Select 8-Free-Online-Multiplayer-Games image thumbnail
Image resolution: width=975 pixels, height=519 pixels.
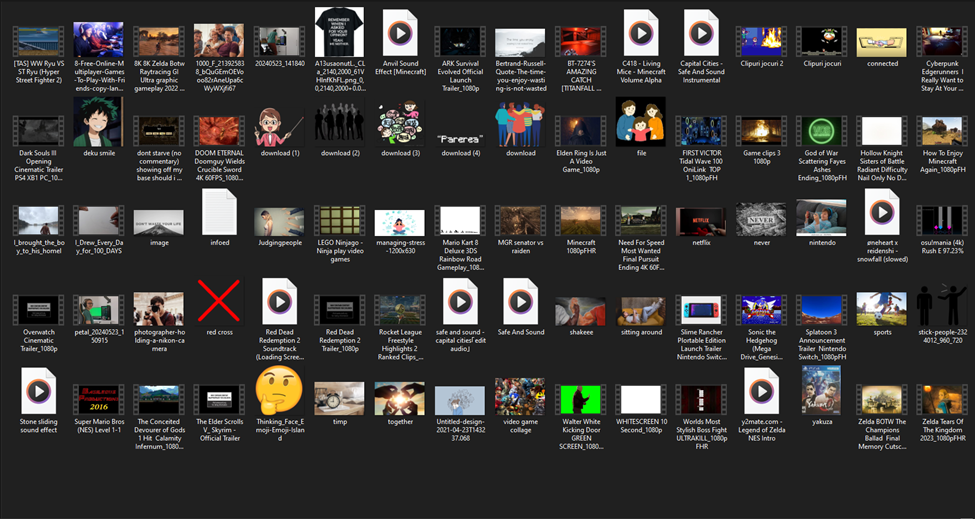point(98,40)
